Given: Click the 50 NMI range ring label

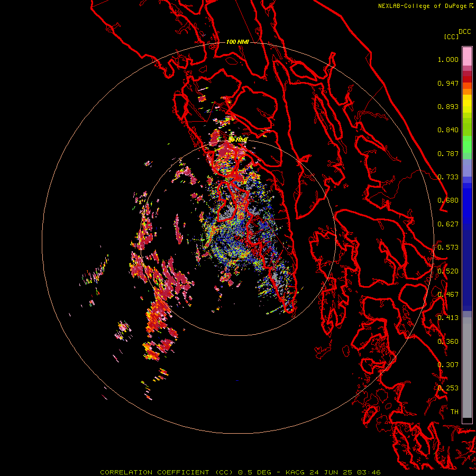Looking at the screenshot, I should [238, 140].
